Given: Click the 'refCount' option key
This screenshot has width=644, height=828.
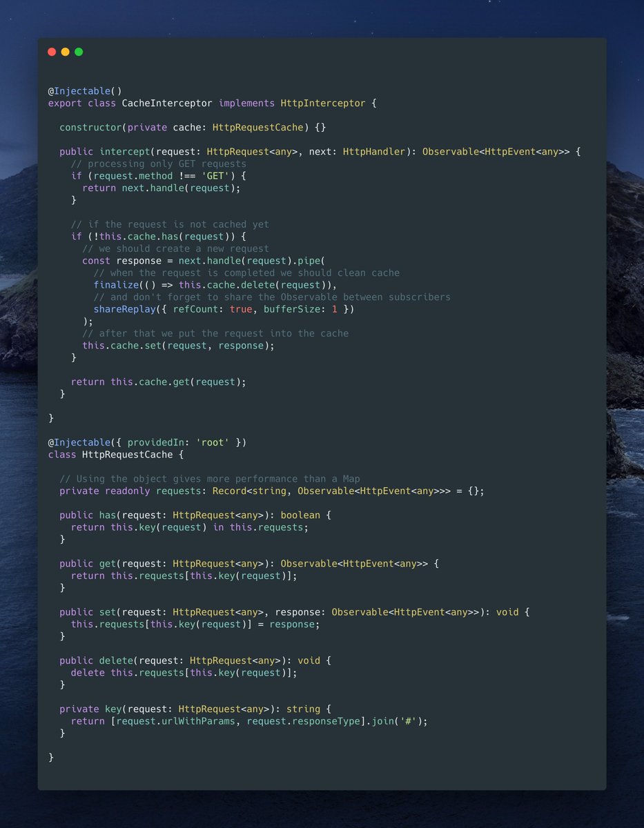Looking at the screenshot, I should coord(195,309).
